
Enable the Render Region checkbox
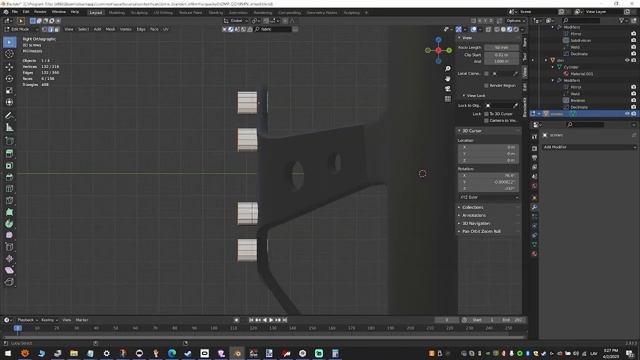pos(486,86)
